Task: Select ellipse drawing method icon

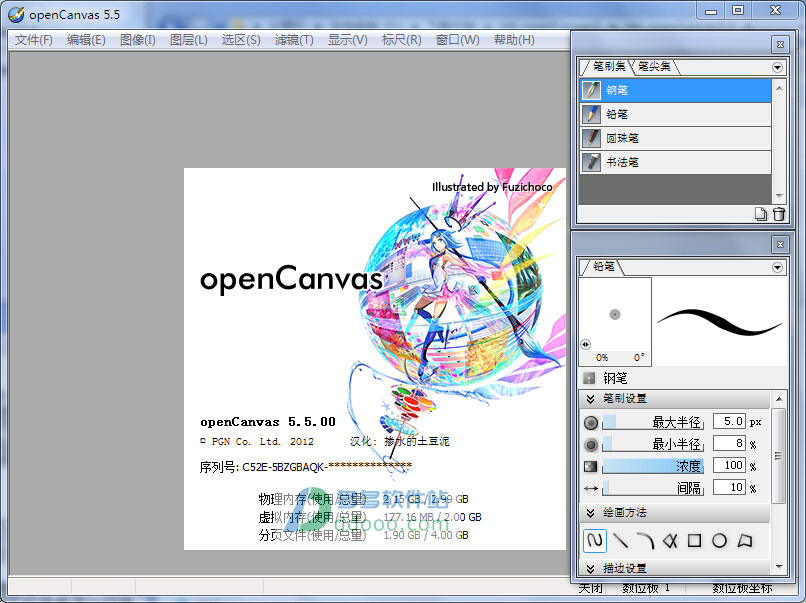Action: pyautogui.click(x=719, y=541)
